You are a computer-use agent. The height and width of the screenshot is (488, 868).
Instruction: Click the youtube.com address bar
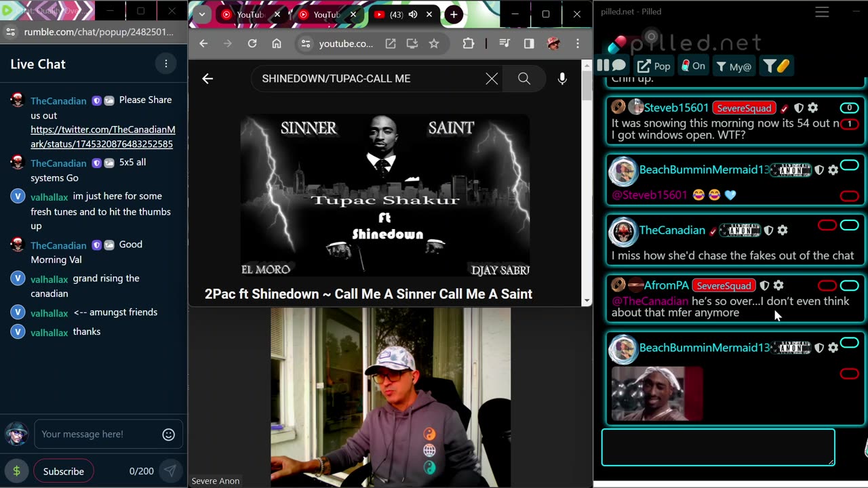pos(346,43)
